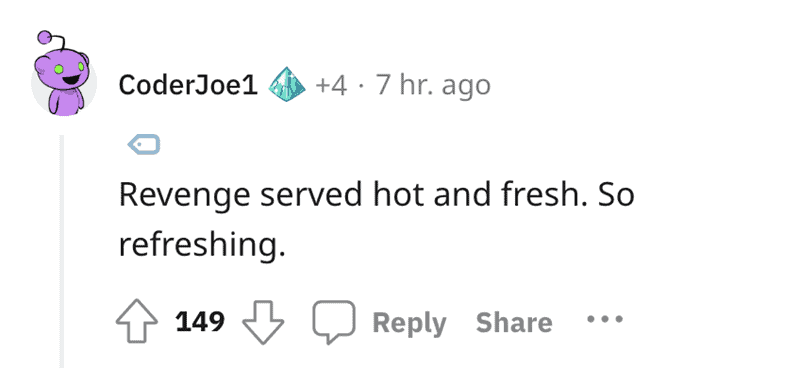
Task: Click the username CoderJoe1
Action: tap(188, 85)
